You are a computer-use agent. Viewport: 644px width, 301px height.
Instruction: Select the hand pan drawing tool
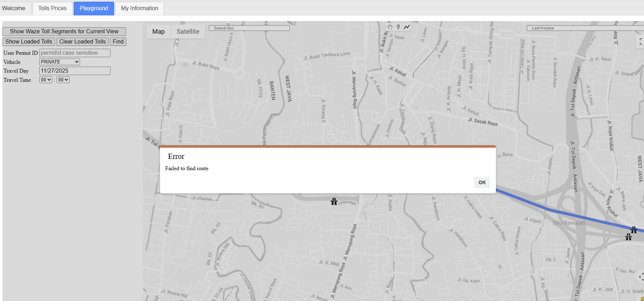(390, 27)
